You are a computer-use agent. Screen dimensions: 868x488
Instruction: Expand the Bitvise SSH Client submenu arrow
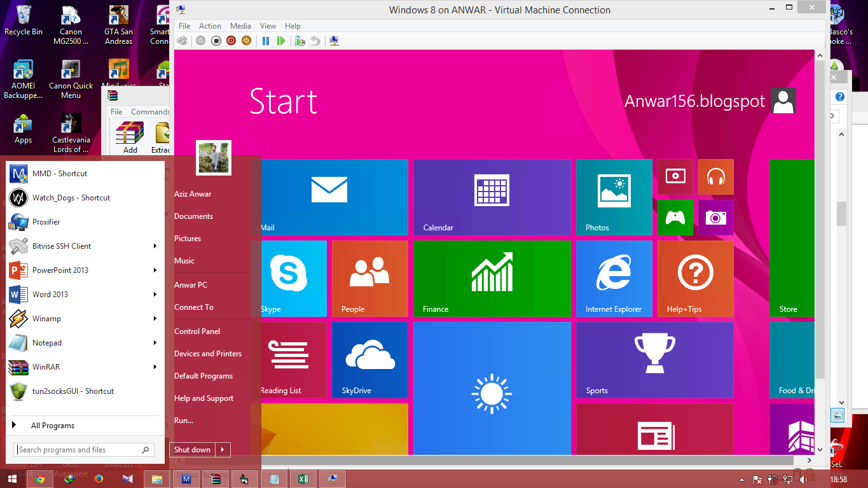(155, 246)
